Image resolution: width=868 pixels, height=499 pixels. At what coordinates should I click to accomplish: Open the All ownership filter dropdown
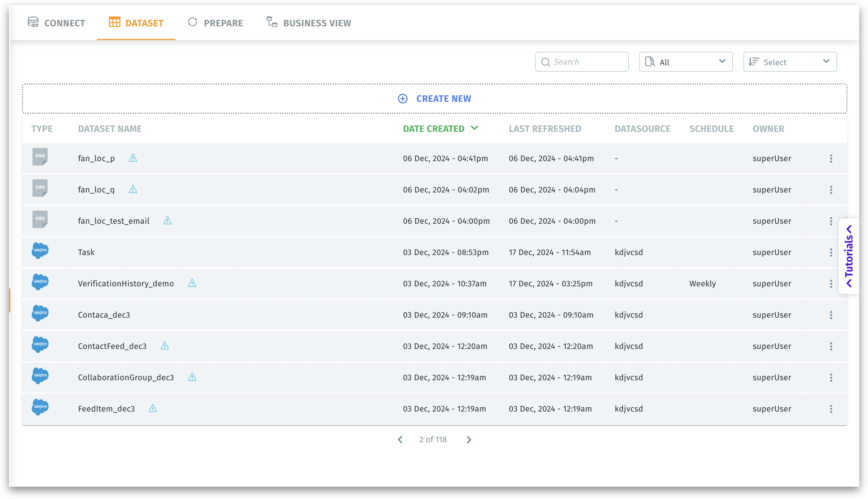[686, 62]
